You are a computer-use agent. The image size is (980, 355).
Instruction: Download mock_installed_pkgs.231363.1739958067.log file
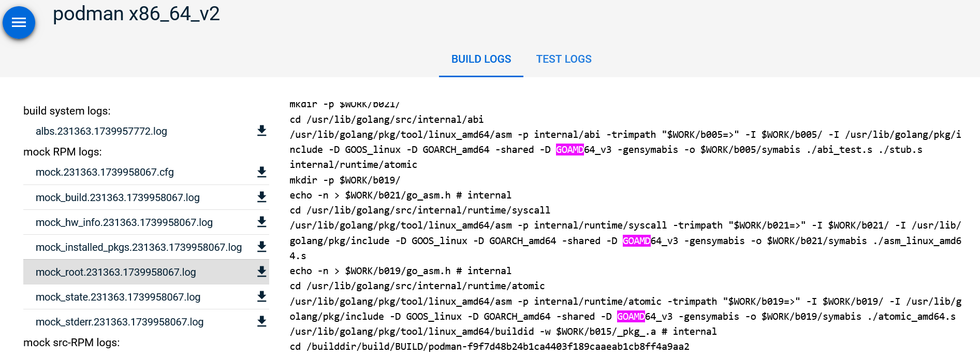262,247
